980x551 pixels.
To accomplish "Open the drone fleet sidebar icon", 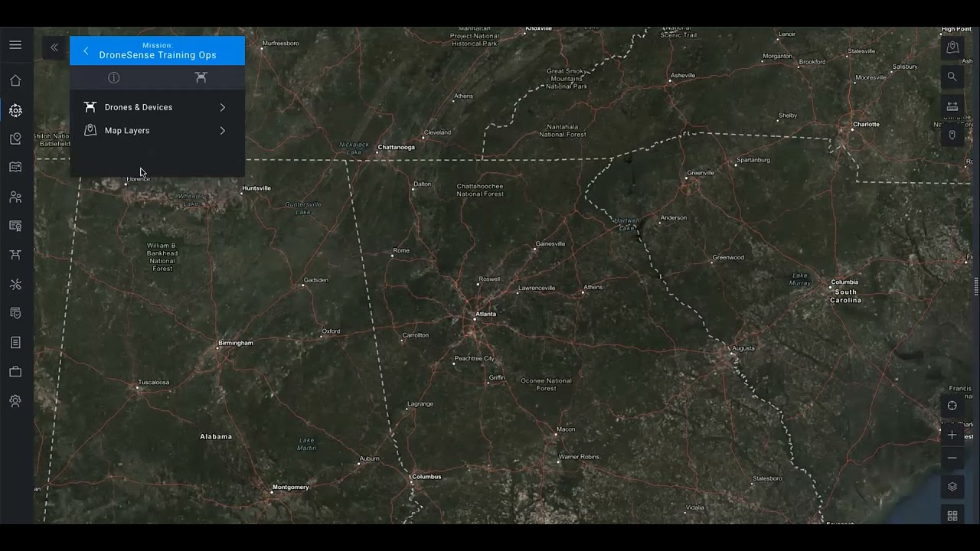I will pos(15,255).
